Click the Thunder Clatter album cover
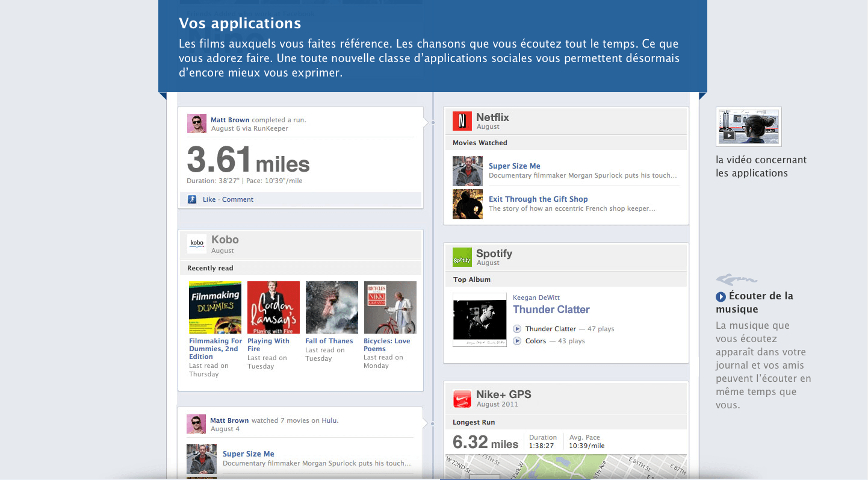868x480 pixels. click(x=480, y=320)
